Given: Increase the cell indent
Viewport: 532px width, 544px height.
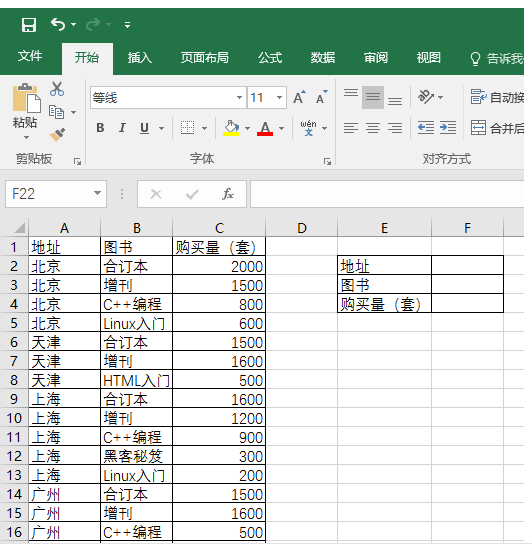Looking at the screenshot, I should pos(448,128).
